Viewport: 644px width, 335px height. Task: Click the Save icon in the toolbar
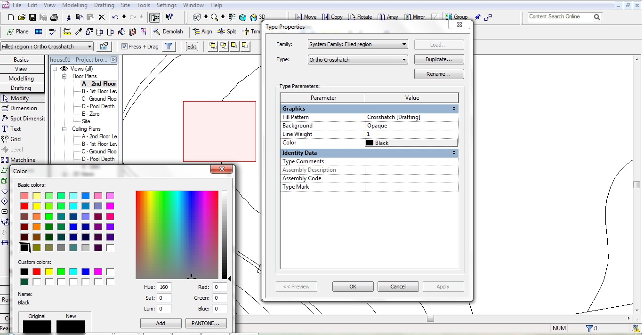click(x=32, y=17)
